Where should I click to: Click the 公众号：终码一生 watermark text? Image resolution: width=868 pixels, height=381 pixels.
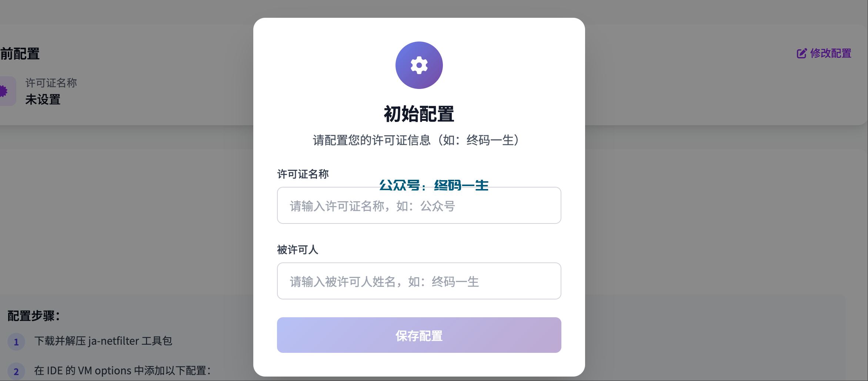pos(434,185)
